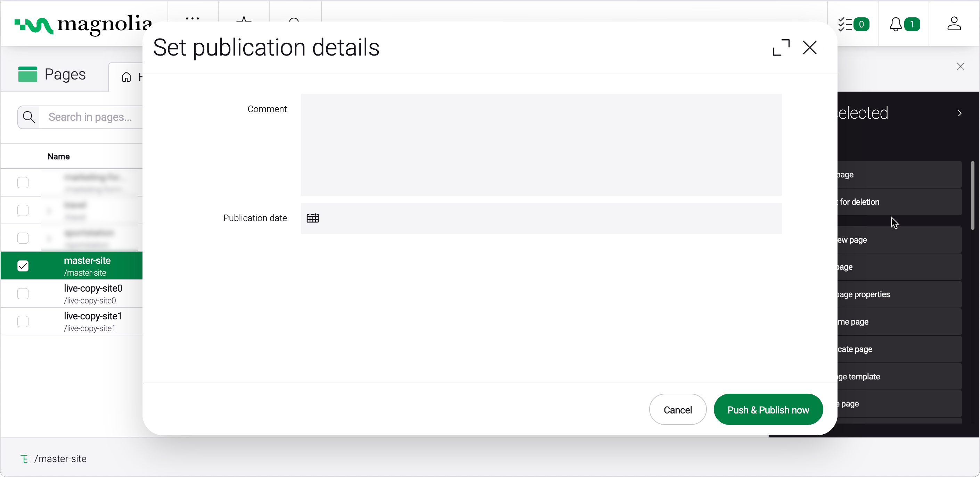Click the Cancel button

(x=678, y=410)
